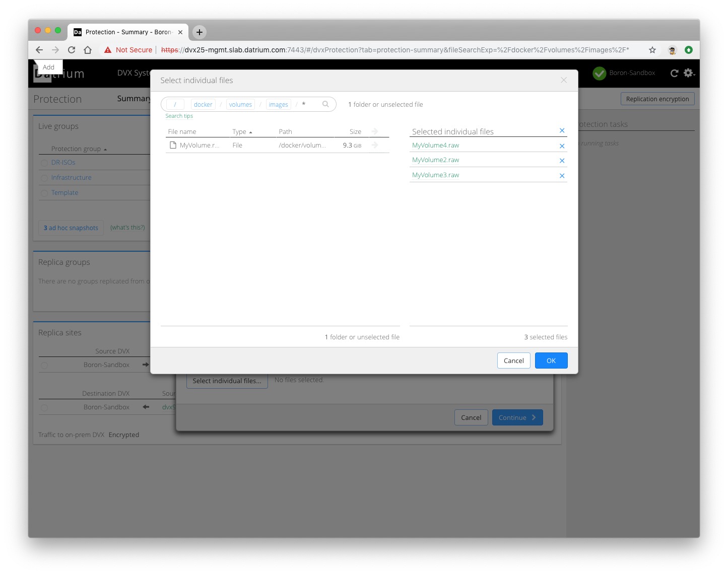728x575 pixels.
Task: Click Cancel in the background dialog
Action: point(471,417)
